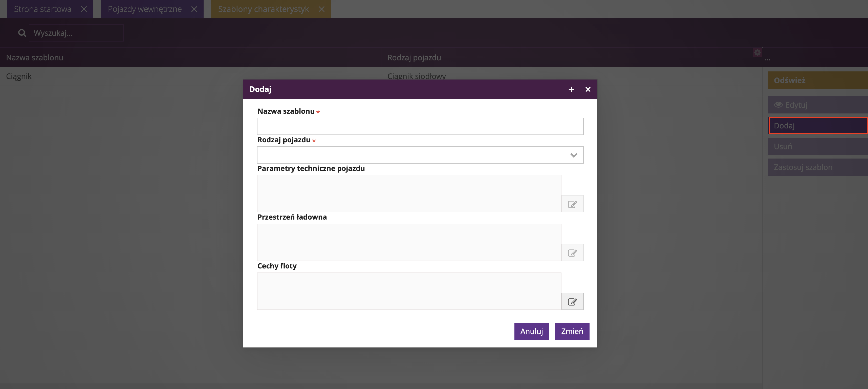This screenshot has width=868, height=389.
Task: Maximize the Dodaj dialog with plus icon
Action: [571, 89]
